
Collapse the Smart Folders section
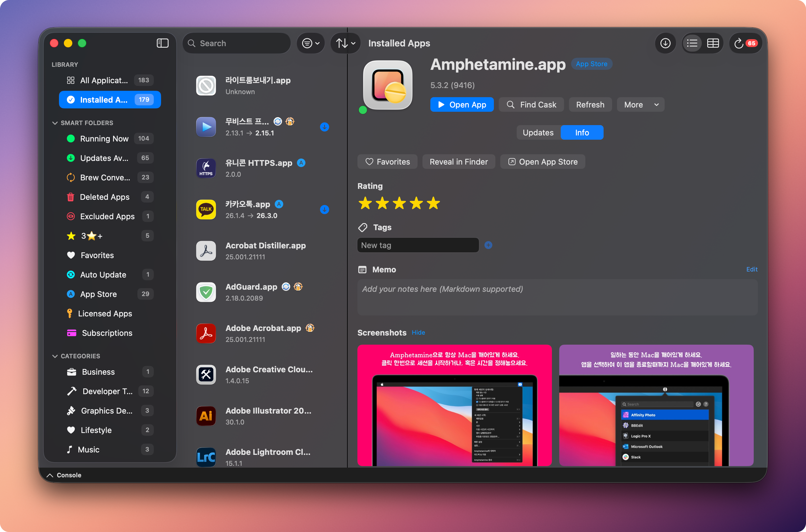(x=55, y=123)
